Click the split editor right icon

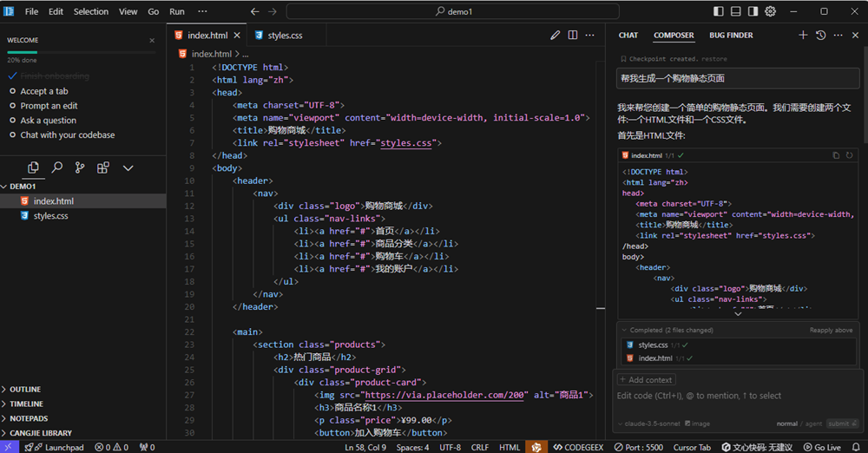click(573, 36)
